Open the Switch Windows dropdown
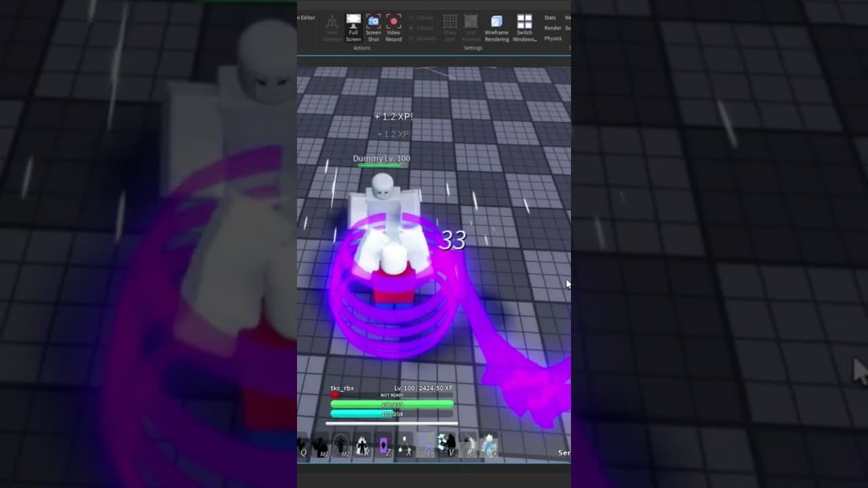The height and width of the screenshot is (488, 868). pyautogui.click(x=524, y=28)
